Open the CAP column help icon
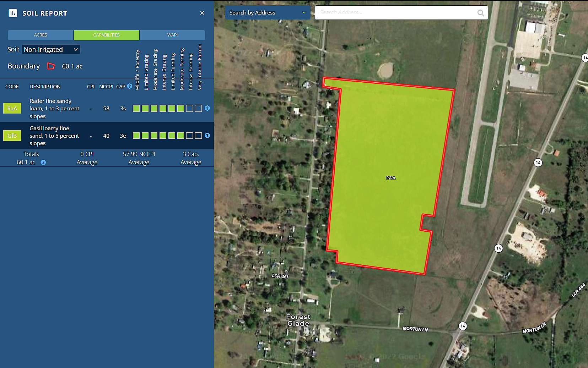The width and height of the screenshot is (588, 368). pyautogui.click(x=130, y=86)
